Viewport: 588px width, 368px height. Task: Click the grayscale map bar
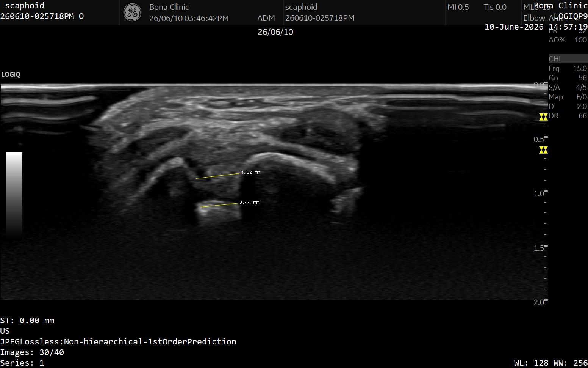click(x=14, y=195)
